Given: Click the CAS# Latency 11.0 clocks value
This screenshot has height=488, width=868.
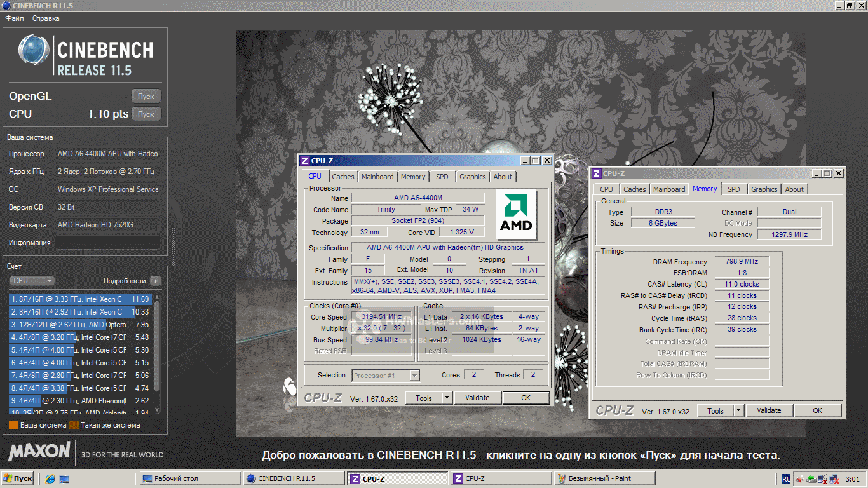Looking at the screenshot, I should tap(742, 284).
